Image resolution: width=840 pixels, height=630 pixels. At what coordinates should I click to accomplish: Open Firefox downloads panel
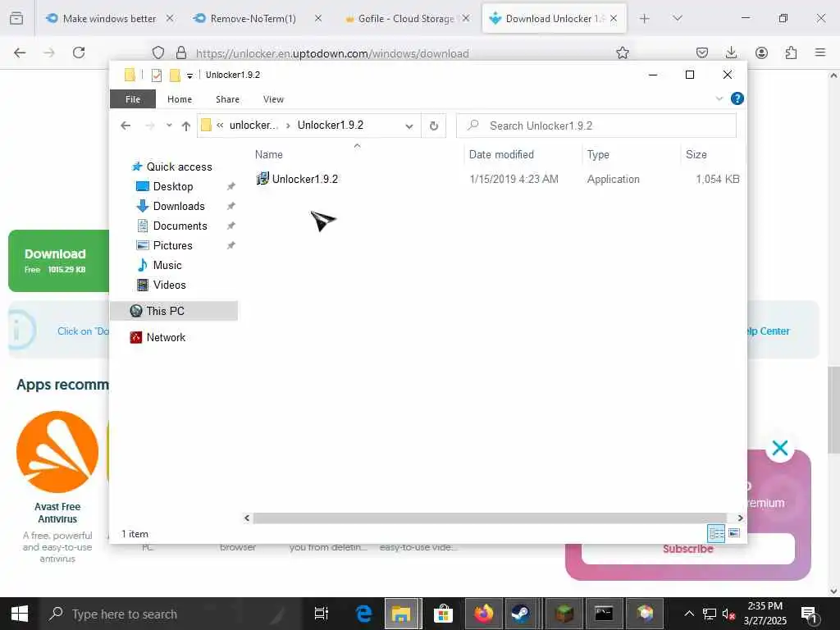click(x=731, y=52)
